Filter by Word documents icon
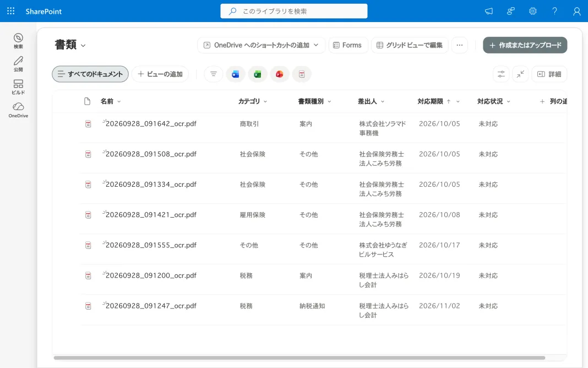Image resolution: width=588 pixels, height=368 pixels. 236,74
